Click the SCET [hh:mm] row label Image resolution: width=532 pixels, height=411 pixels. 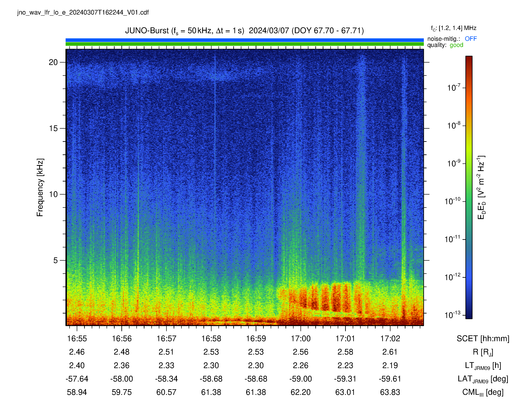(483, 338)
